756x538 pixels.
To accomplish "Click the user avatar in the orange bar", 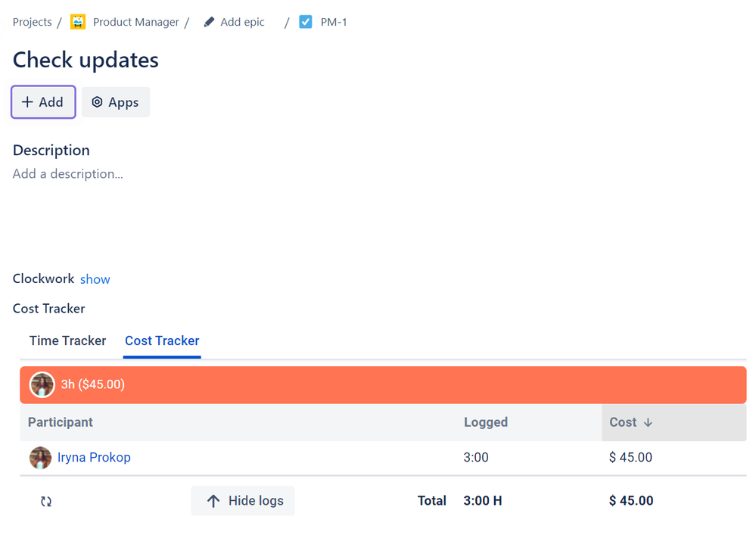I will 42,384.
